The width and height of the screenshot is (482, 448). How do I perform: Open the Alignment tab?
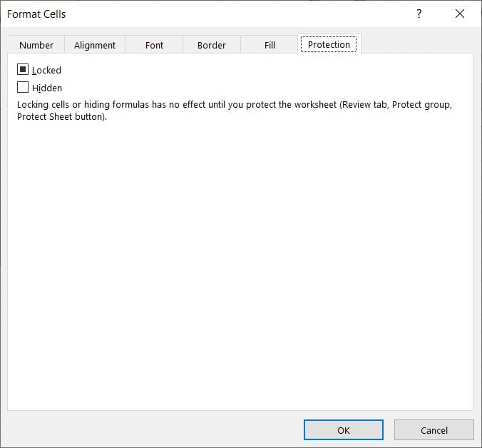[95, 45]
